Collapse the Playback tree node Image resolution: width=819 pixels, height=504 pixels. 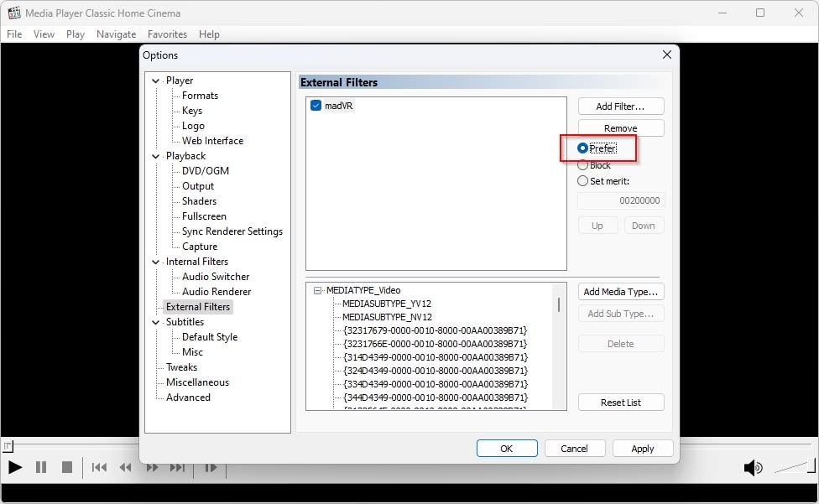coord(155,156)
